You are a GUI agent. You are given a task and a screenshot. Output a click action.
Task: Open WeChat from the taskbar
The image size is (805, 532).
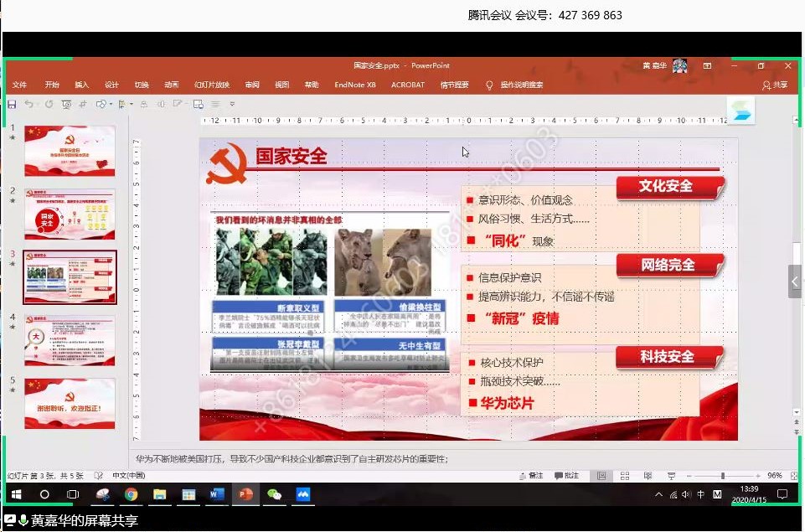pos(274,494)
